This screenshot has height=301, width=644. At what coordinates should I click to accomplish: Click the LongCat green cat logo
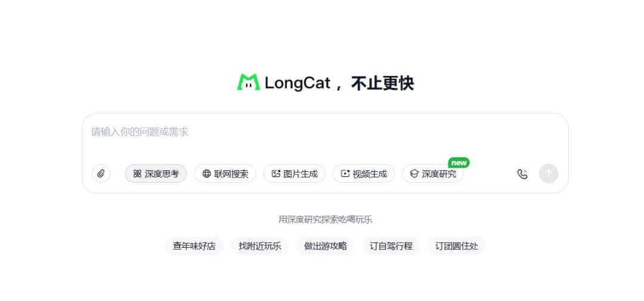pos(249,82)
